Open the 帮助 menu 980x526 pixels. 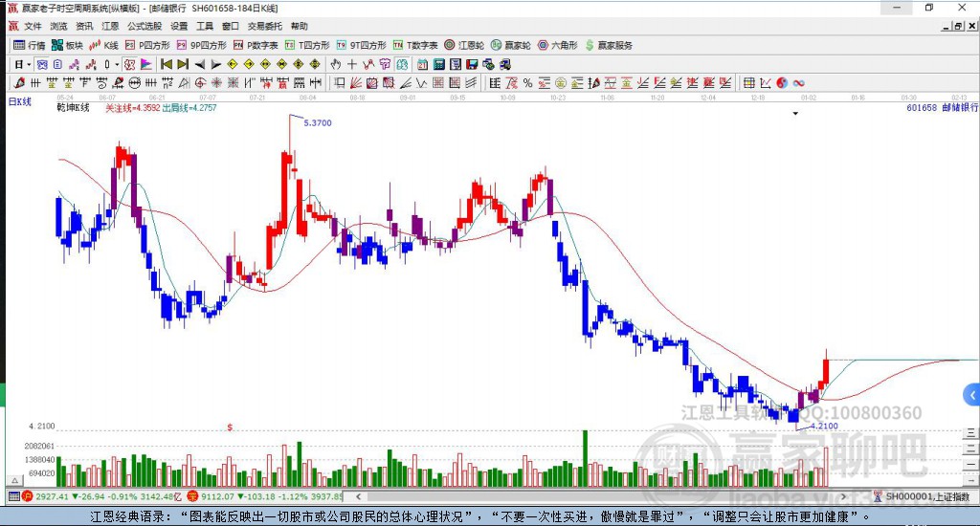tap(299, 26)
